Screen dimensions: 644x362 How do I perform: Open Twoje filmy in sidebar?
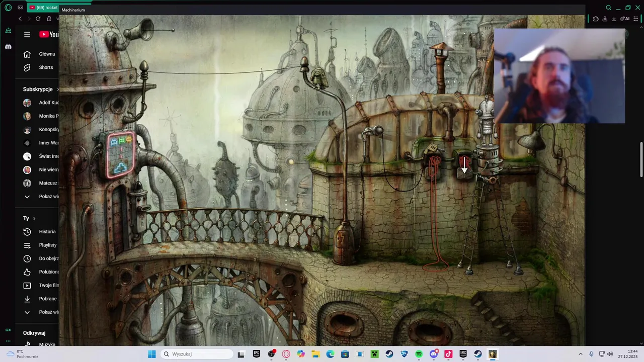[x=40, y=286]
